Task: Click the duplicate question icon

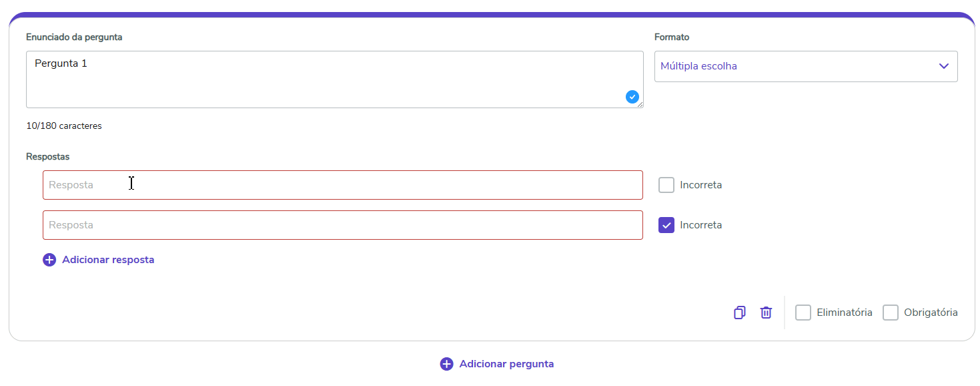Action: 739,313
